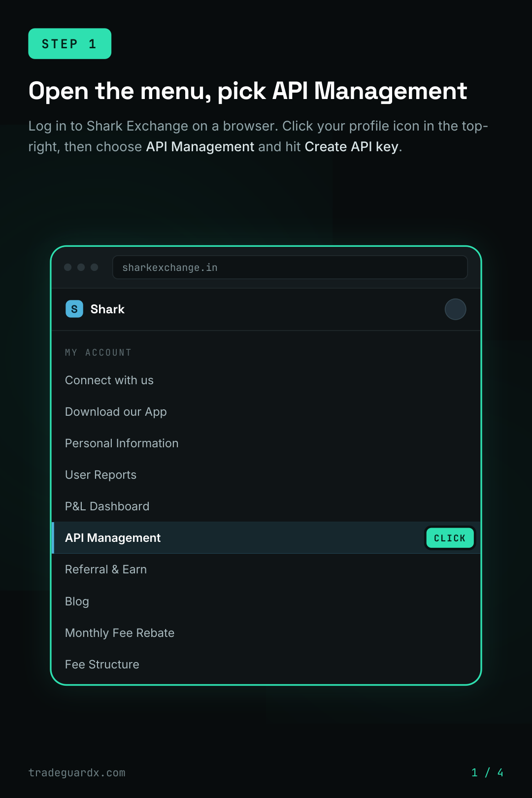
Task: Open the Blog link
Action: point(266,601)
